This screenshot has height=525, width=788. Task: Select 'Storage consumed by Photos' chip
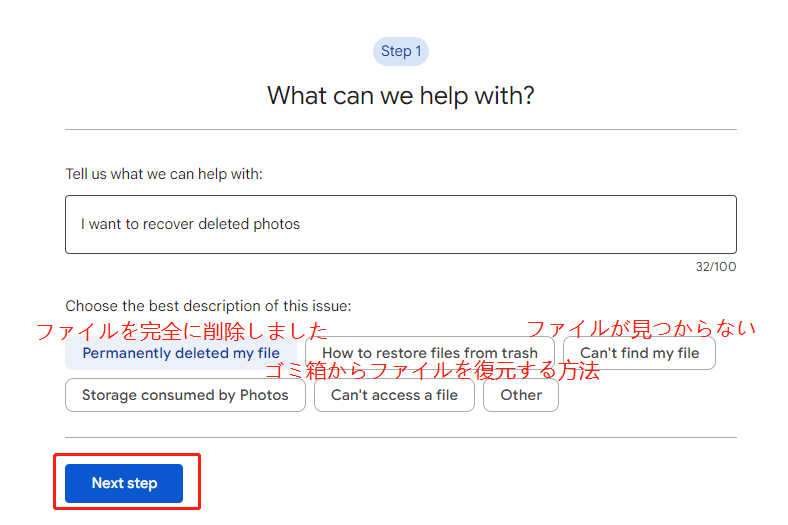185,395
